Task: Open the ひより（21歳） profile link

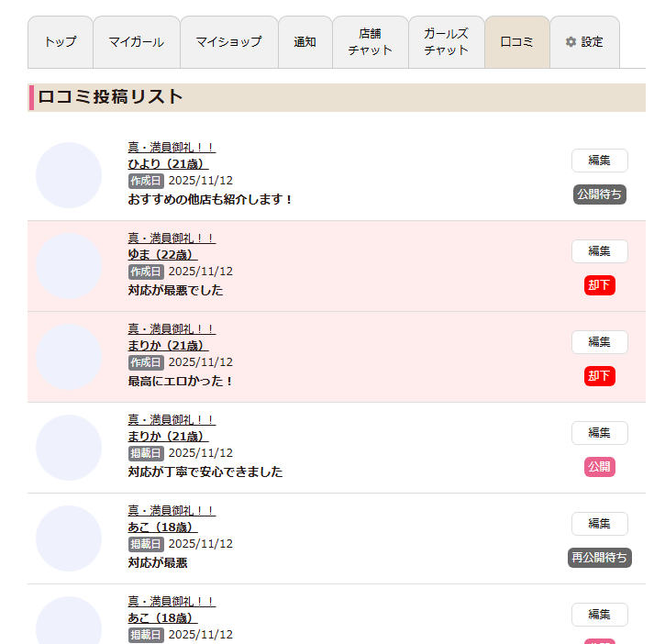Action: pos(168,163)
